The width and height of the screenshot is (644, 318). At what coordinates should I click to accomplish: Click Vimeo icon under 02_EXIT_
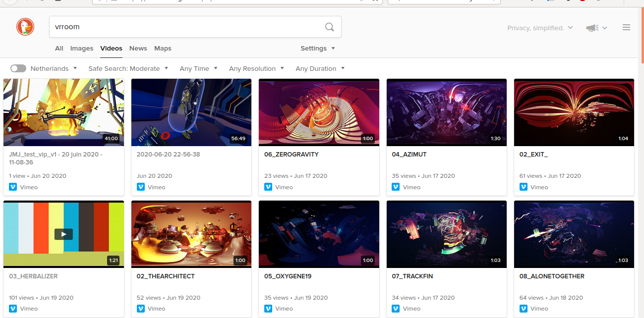pos(524,187)
